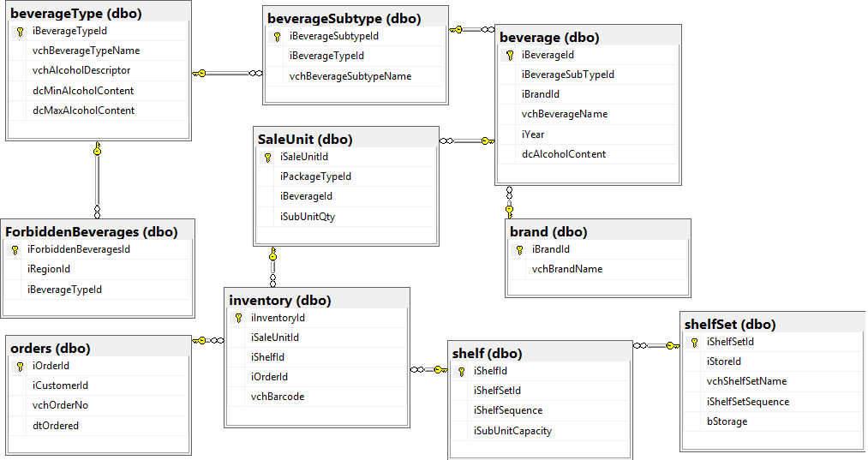Viewport: 868px width, 460px height.
Task: Click the key icon beside iForbiddenBeveragesId
Action: pos(15,249)
